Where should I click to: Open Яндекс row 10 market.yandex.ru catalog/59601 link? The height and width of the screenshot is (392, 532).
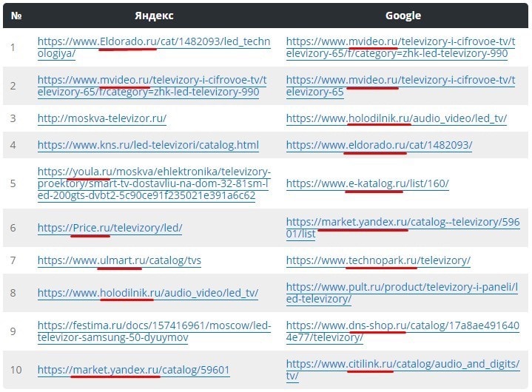[133, 370]
